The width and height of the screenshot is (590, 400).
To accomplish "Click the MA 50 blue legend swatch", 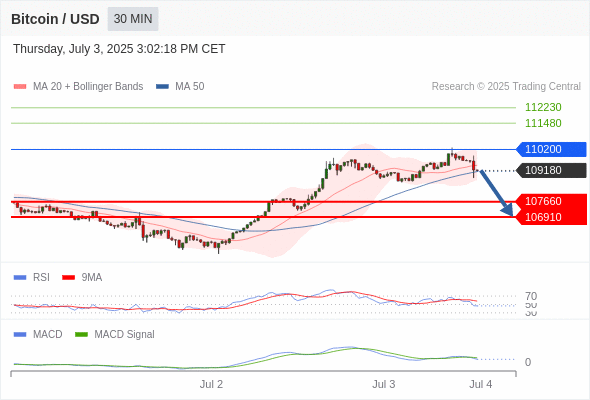I will tap(162, 87).
